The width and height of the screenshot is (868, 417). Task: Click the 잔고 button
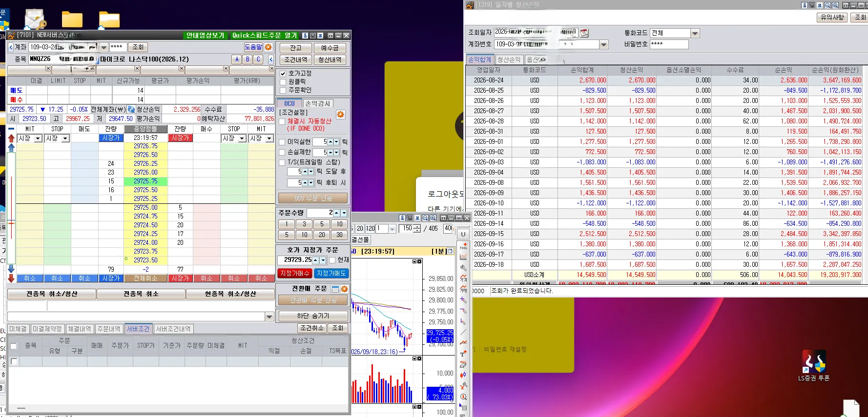[295, 48]
